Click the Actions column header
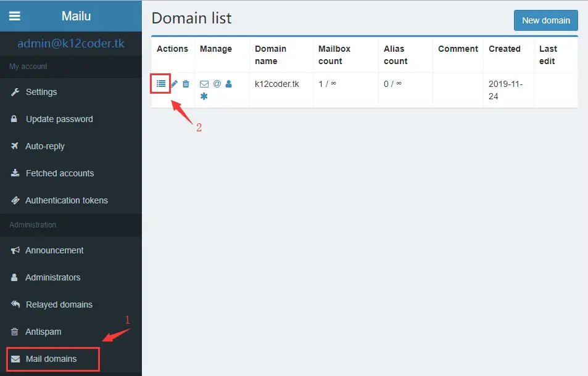Image resolution: width=588 pixels, height=376 pixels. (x=172, y=49)
